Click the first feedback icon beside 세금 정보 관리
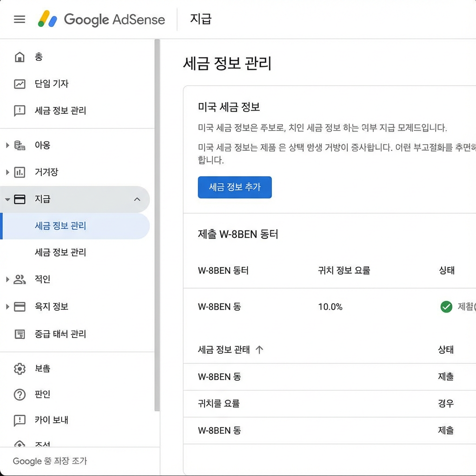The image size is (476, 476). (x=20, y=111)
